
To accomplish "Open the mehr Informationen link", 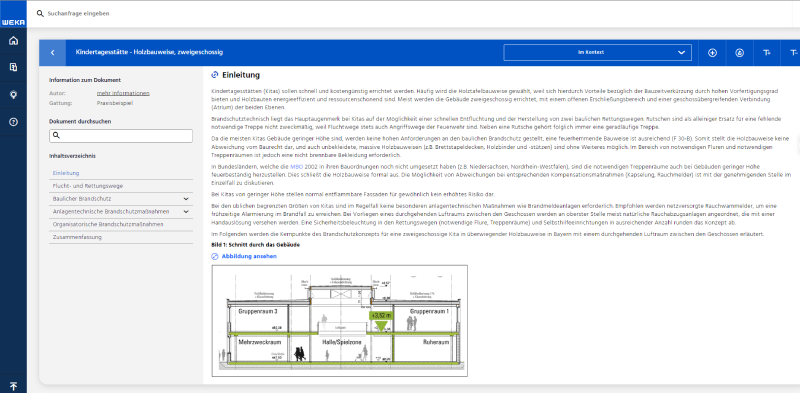I will coord(123,93).
